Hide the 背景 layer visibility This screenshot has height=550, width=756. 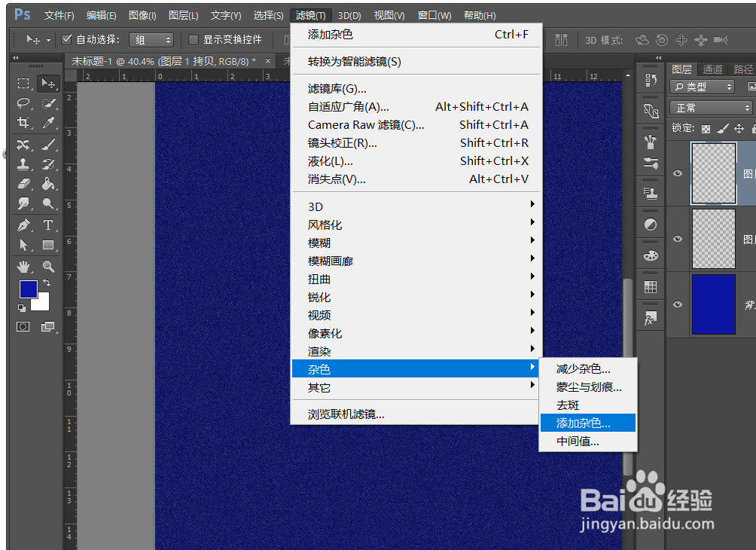point(677,304)
